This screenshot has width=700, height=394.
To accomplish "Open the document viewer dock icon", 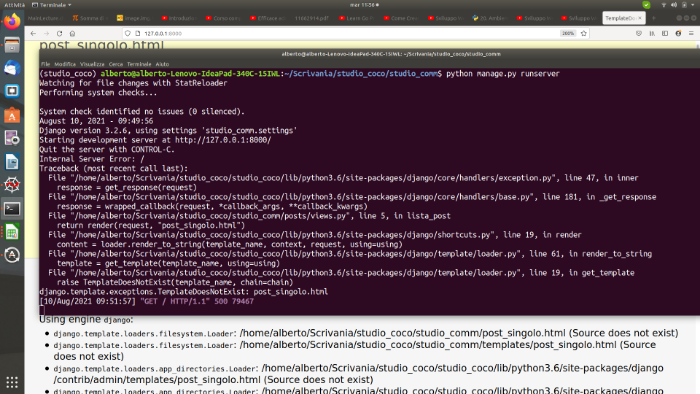I will pos(12,138).
